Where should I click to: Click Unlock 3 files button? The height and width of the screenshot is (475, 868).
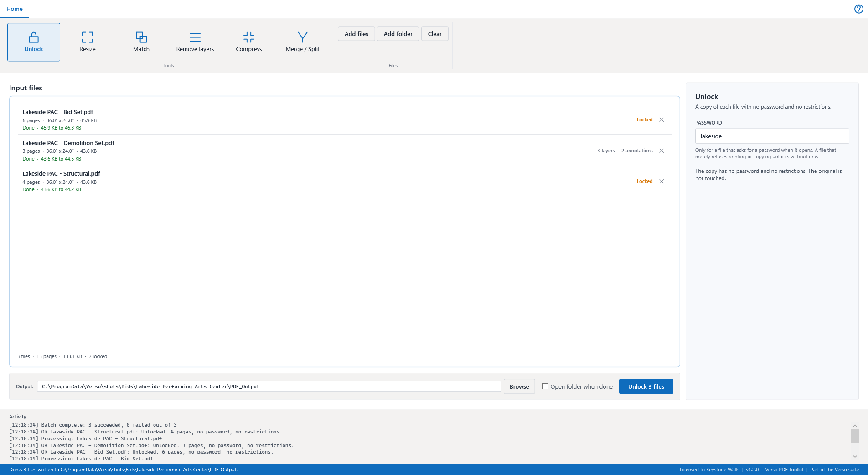pos(646,386)
